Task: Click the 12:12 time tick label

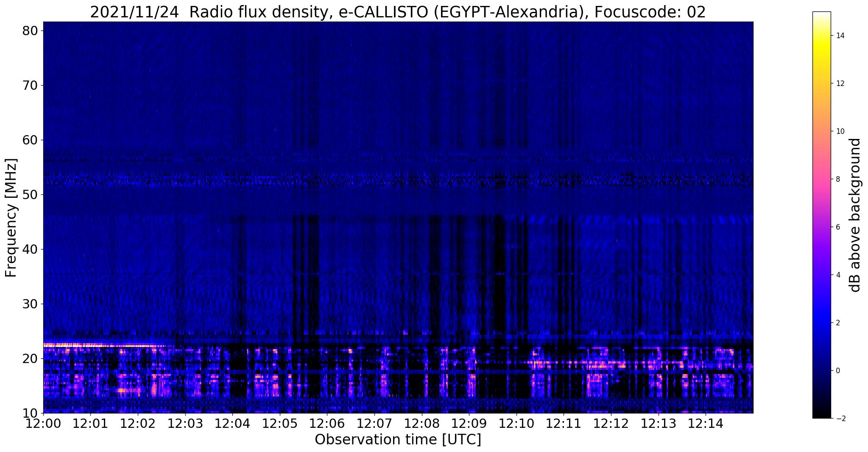Action: click(x=611, y=424)
